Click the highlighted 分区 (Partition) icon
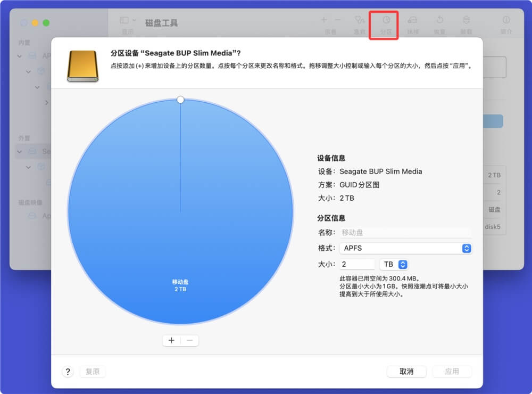532x394 pixels. click(x=385, y=20)
